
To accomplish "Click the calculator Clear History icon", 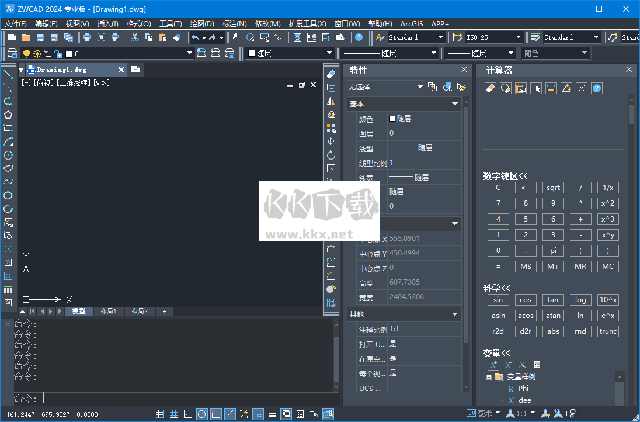I will coord(506,88).
